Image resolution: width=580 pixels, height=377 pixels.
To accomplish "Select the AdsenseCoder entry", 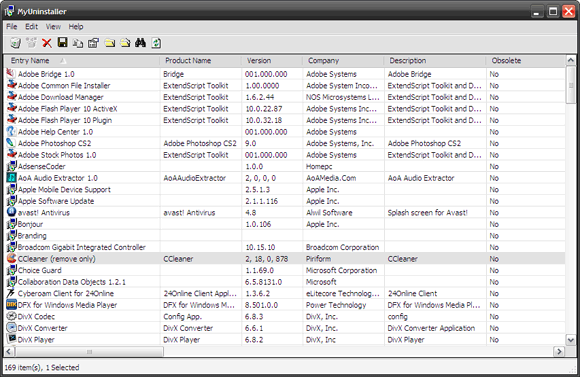I will 41,166.
